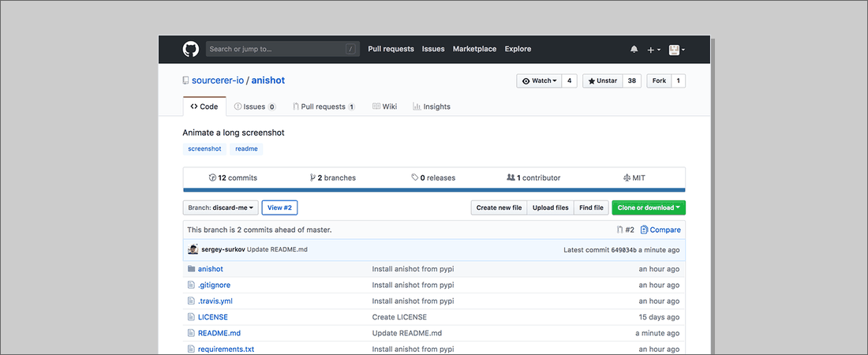Switch to the Issues tab
Viewport: 868px width, 355px height.
pos(255,106)
